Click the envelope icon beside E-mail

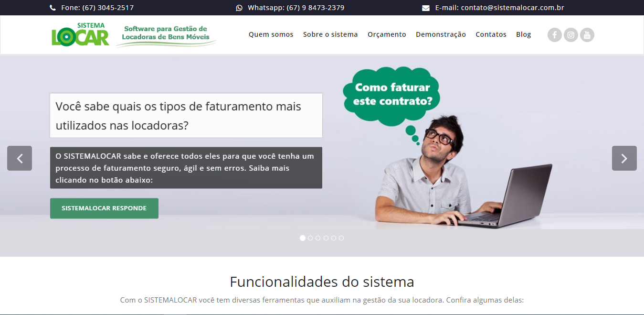pyautogui.click(x=426, y=8)
